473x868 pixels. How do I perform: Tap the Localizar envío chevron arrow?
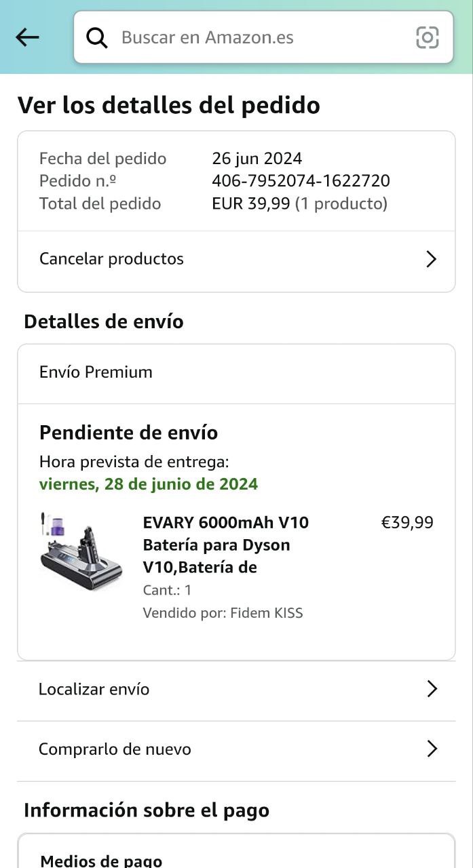(432, 689)
